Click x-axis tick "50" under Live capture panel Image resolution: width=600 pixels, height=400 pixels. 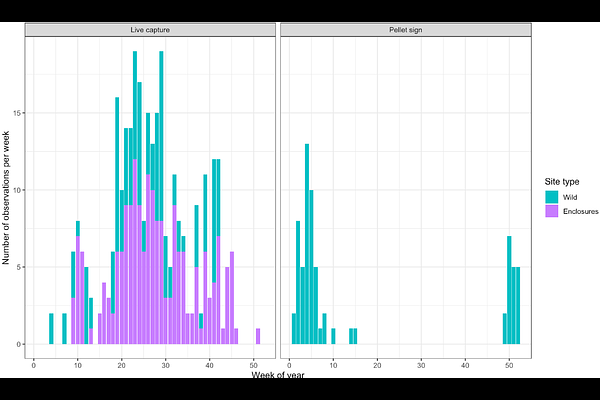tap(254, 364)
